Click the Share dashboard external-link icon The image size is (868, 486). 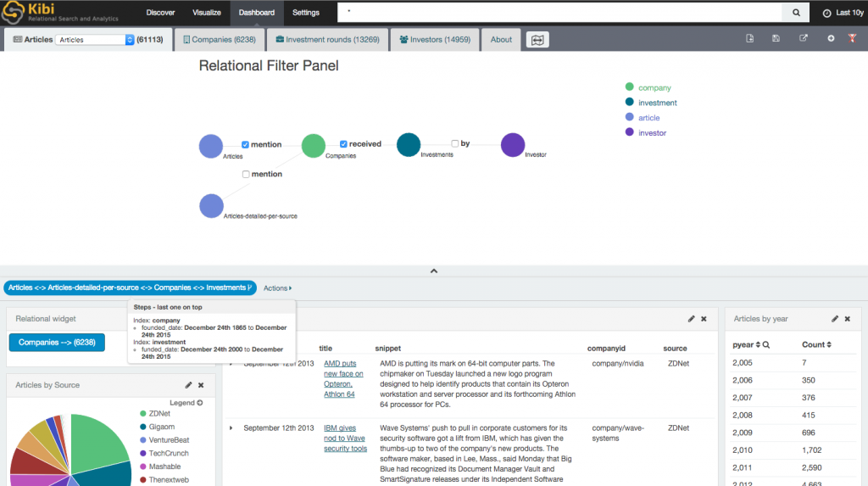(x=804, y=38)
